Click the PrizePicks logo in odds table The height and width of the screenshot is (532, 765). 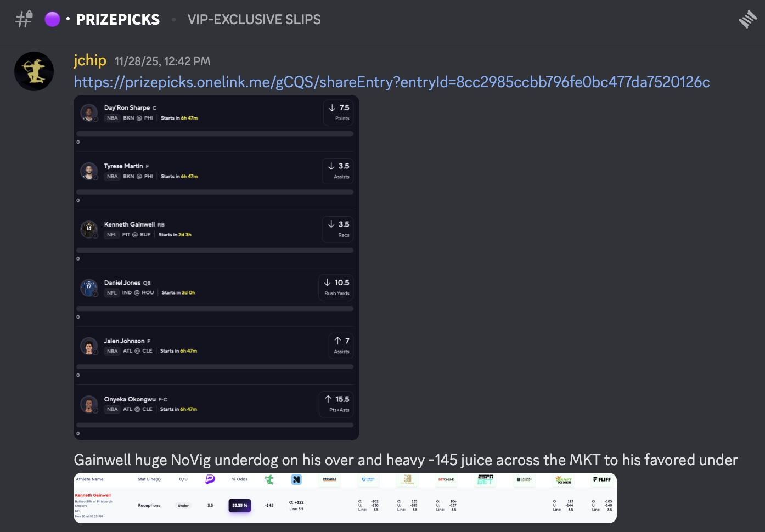[x=210, y=479]
